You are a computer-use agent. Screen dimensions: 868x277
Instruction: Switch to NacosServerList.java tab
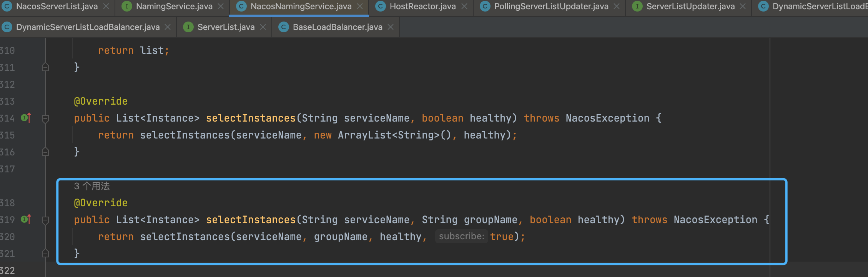click(57, 7)
